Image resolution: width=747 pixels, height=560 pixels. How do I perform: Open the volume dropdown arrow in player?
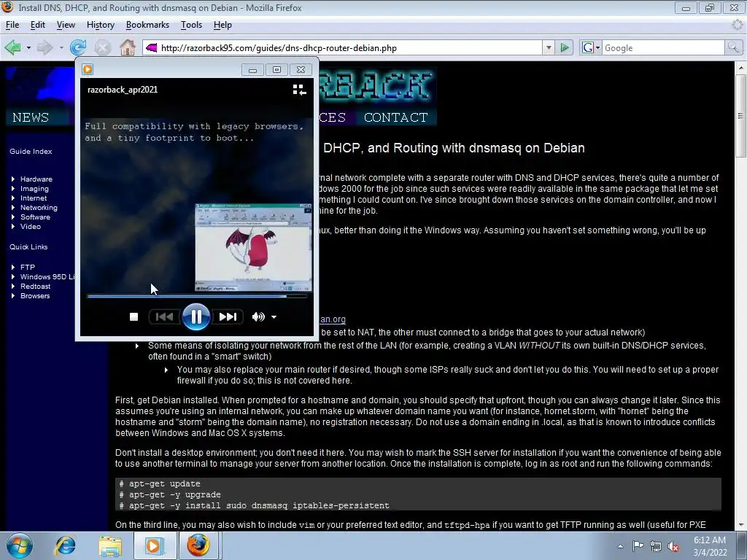[x=274, y=317]
